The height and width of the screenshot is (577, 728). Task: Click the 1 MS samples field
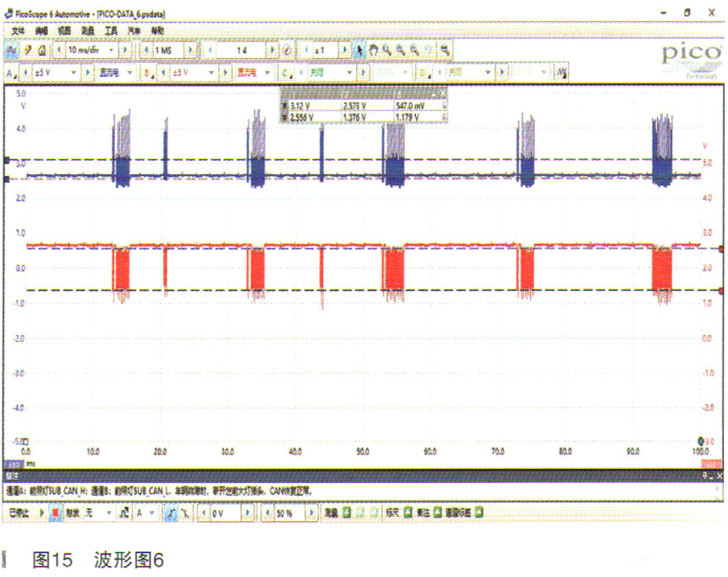(168, 50)
